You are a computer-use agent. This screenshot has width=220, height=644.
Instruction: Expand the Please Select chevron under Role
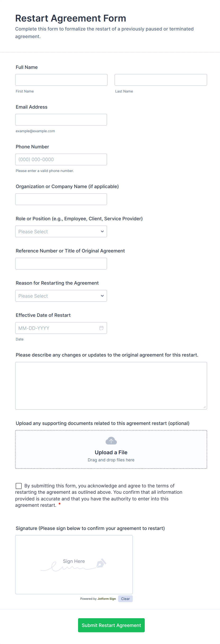pyautogui.click(x=102, y=231)
